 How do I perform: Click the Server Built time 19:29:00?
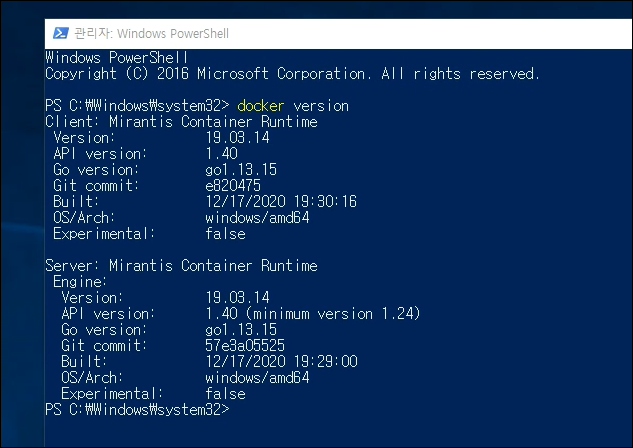(x=325, y=361)
